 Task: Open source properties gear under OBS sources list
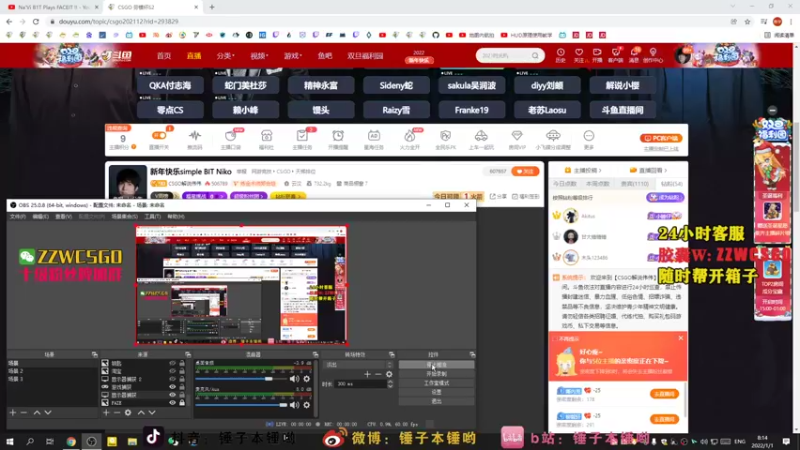tap(128, 412)
